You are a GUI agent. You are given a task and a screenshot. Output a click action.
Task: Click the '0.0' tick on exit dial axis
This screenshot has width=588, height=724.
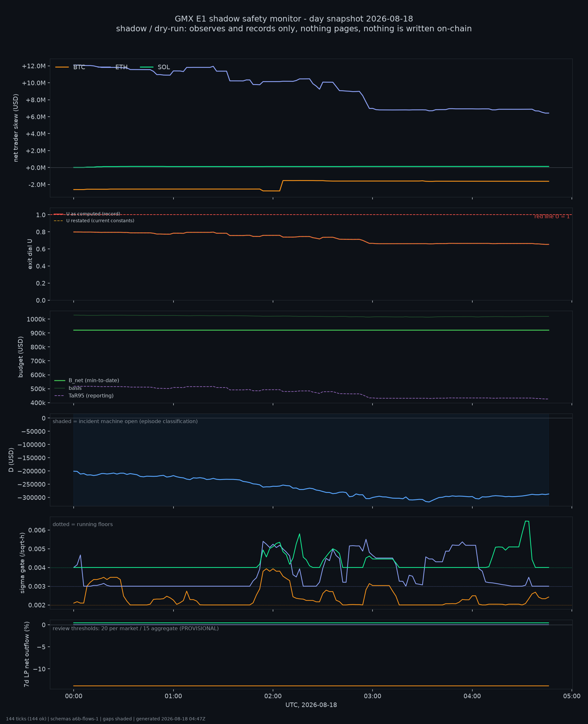pos(41,301)
